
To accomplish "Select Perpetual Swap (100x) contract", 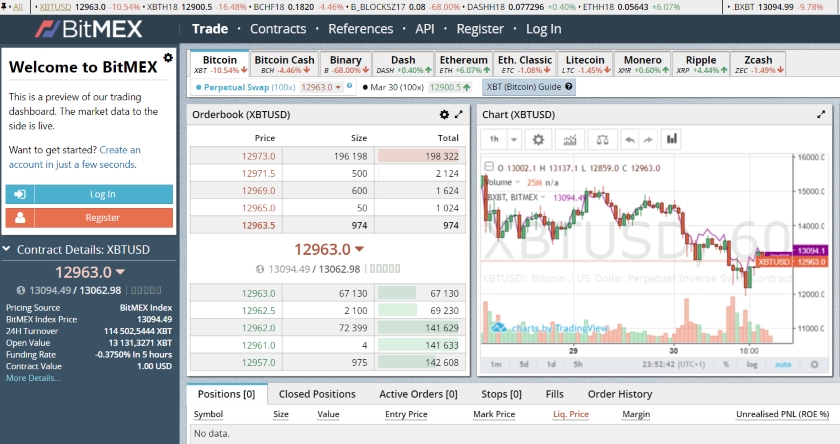I will (x=245, y=87).
